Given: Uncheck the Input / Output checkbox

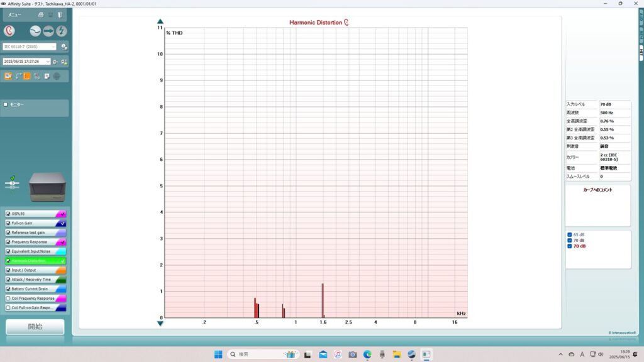Looking at the screenshot, I should click(8, 270).
